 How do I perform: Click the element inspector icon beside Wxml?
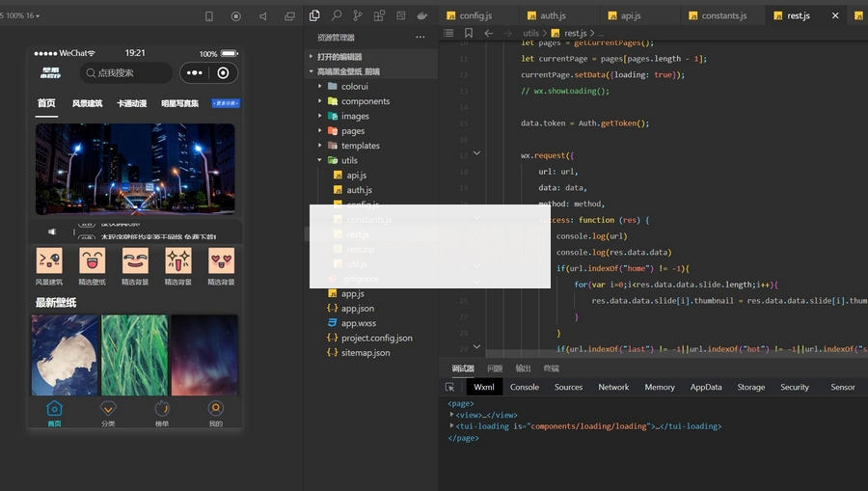click(x=449, y=387)
